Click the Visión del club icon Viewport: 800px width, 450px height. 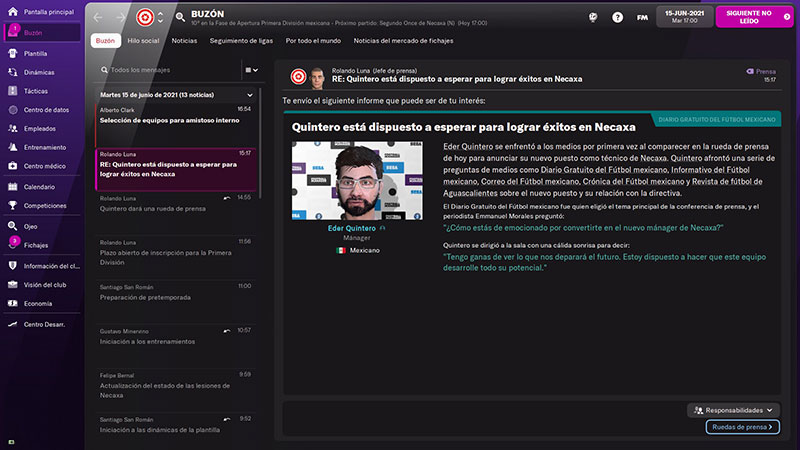pos(13,285)
